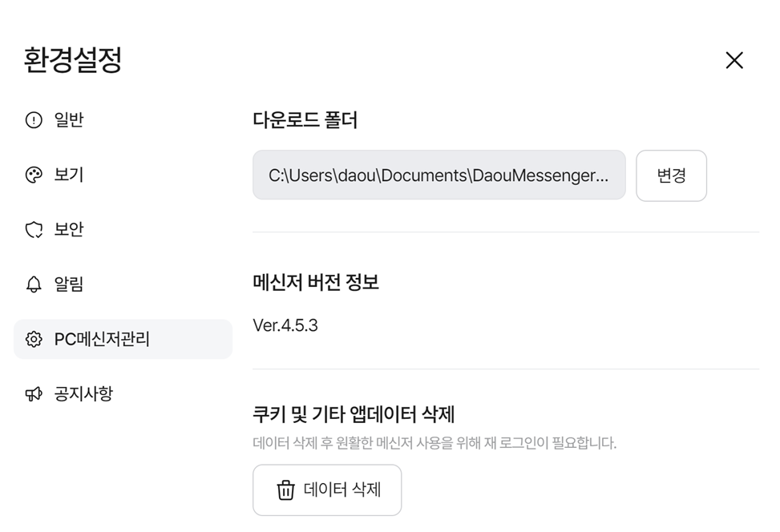Click the 다운로드 폴더 section heading
Viewport: 780px width, 532px height.
pos(305,120)
